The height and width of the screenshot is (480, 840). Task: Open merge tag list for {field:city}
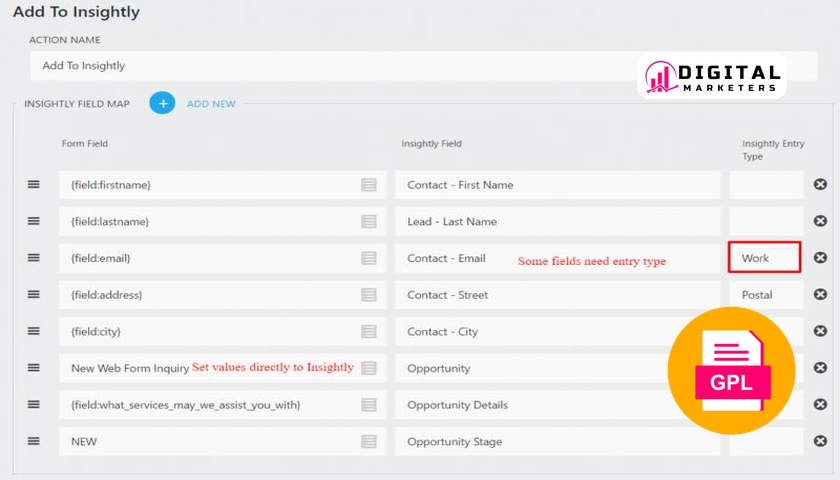pos(369,332)
